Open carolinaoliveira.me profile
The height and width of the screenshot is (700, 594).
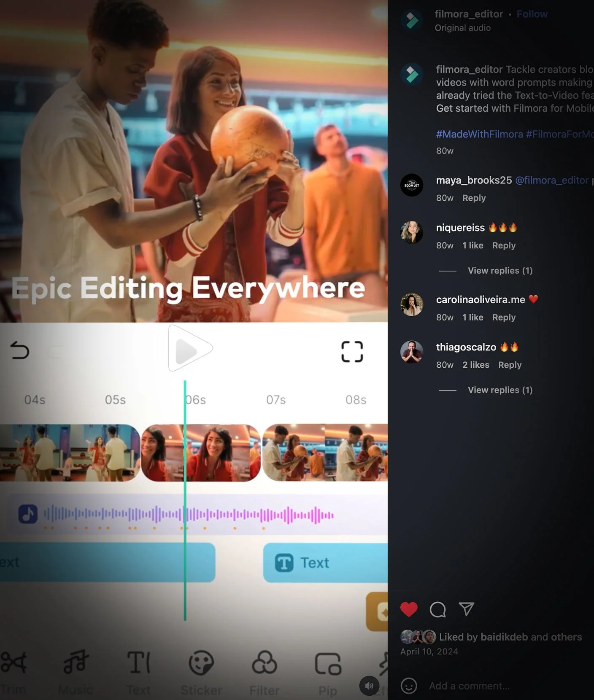click(x=481, y=299)
